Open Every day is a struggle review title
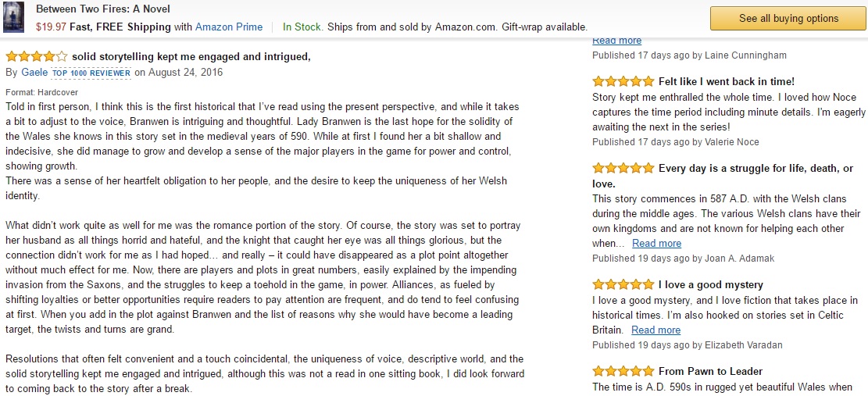 pos(755,169)
